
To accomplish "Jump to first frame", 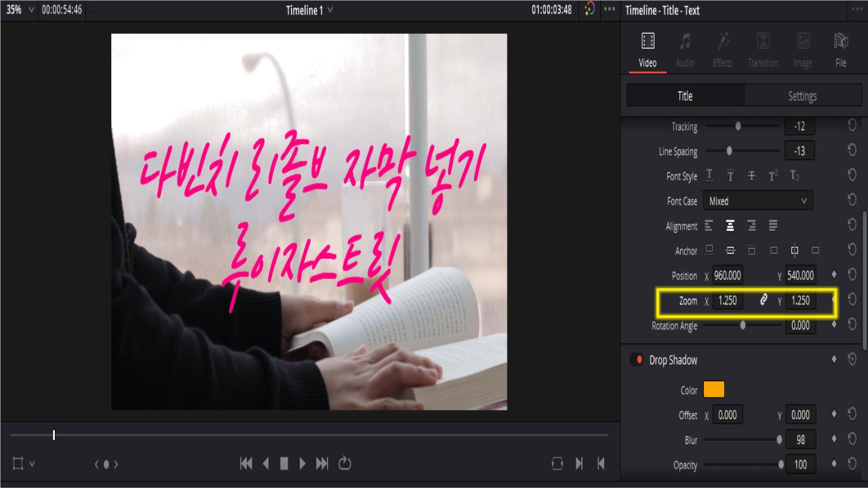I will tap(246, 464).
